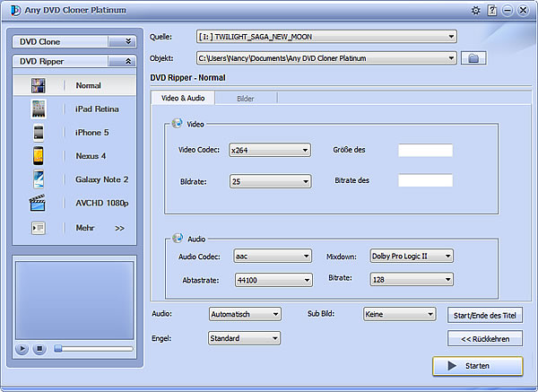Open the Video Codec x264 dropdown
Viewport: 538px width, 392px height.
(x=270, y=150)
